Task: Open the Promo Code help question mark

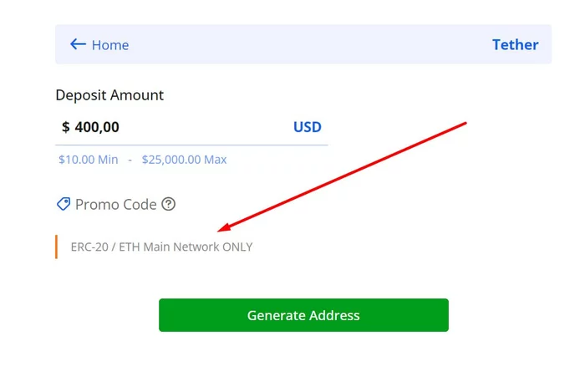Action: [169, 204]
